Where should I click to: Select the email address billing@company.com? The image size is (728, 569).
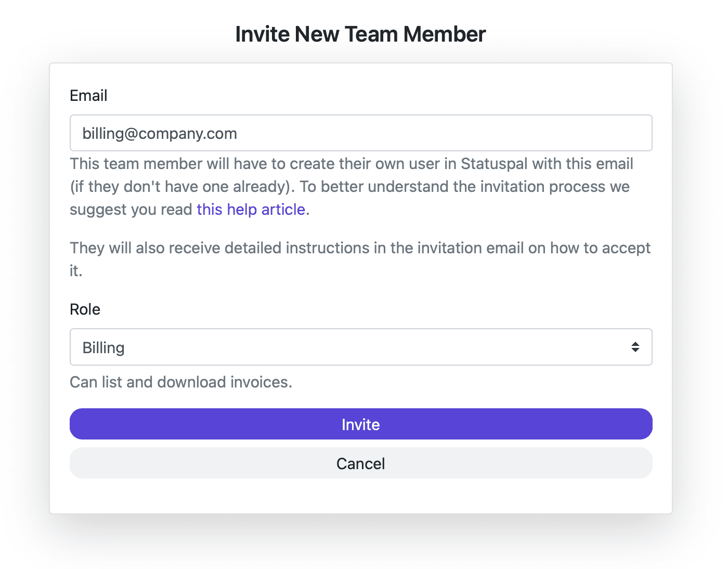[160, 133]
